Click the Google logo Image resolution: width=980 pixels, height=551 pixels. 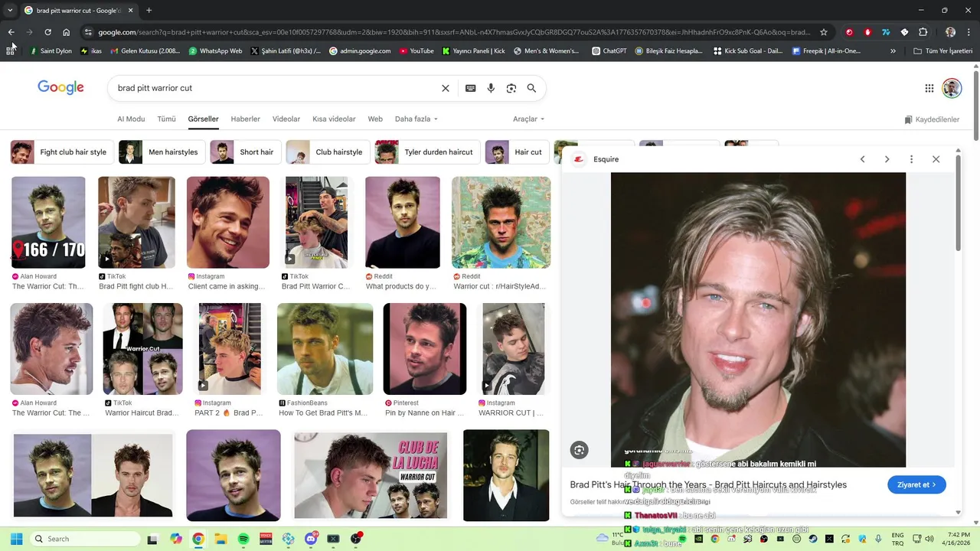(60, 87)
